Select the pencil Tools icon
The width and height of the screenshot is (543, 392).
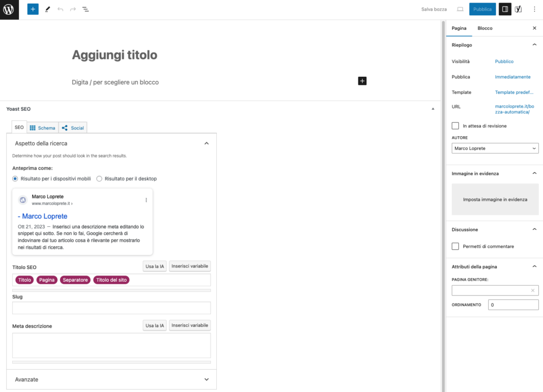(47, 10)
